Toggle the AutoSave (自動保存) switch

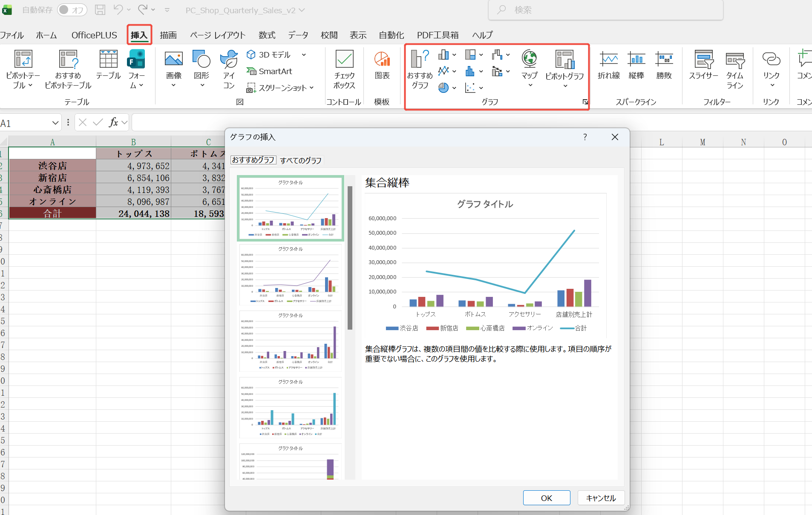tap(72, 10)
